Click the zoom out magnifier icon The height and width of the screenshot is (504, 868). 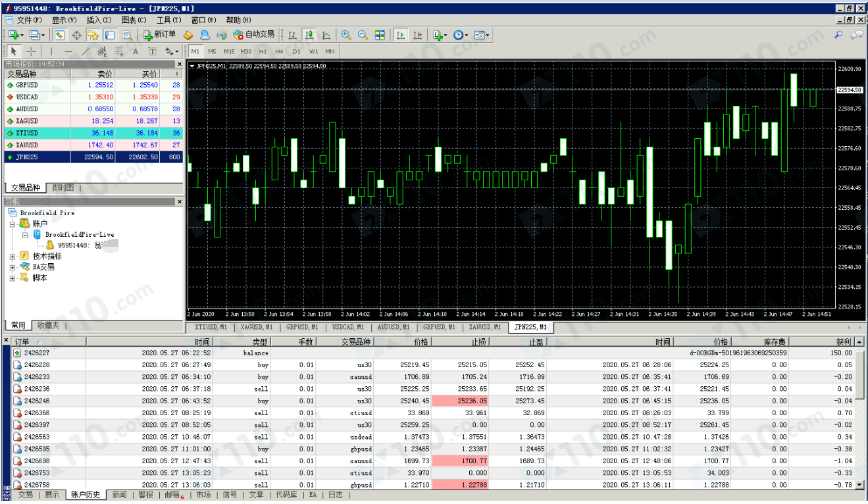click(363, 35)
